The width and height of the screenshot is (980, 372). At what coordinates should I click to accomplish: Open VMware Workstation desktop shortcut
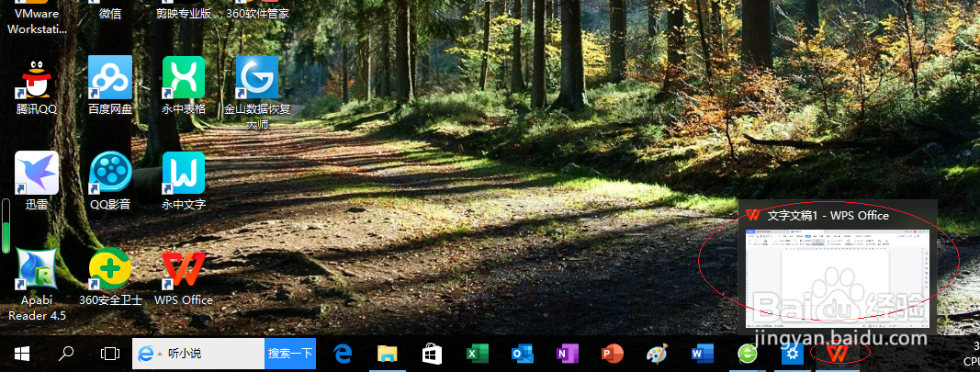coord(37,17)
